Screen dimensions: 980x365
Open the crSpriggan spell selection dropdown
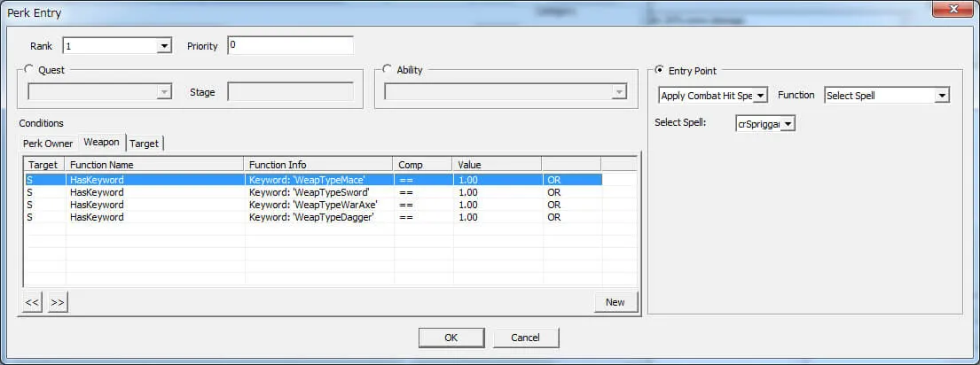pos(788,124)
